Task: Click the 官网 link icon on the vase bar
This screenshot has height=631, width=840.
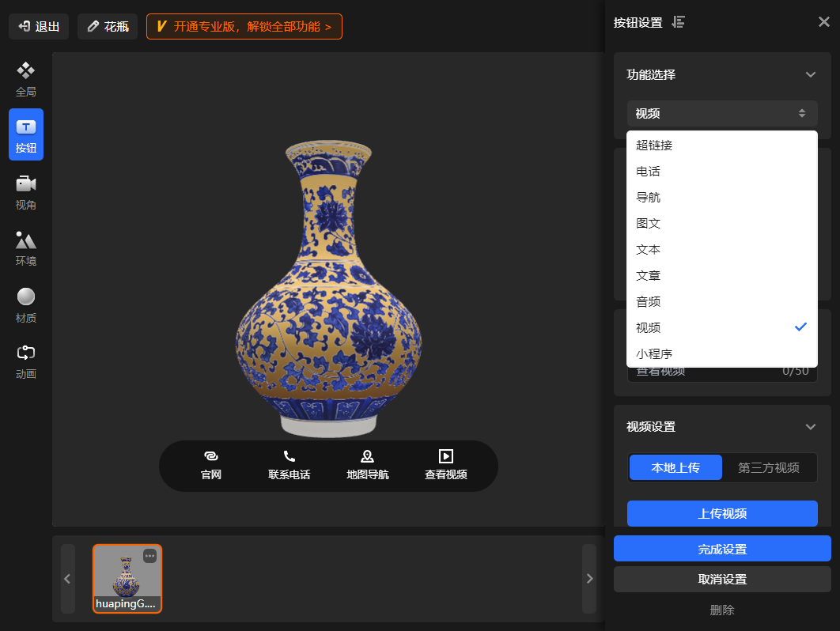Action: pyautogui.click(x=210, y=456)
